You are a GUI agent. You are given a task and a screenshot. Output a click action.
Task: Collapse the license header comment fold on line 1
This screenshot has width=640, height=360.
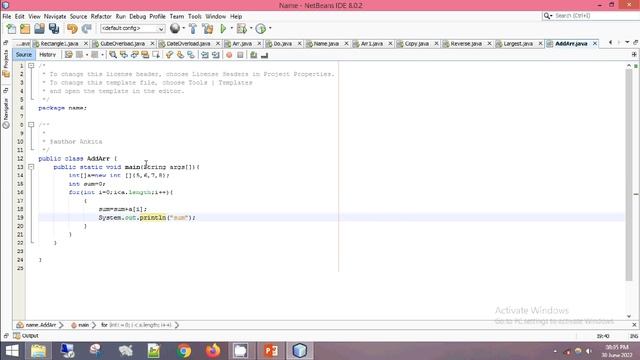click(31, 66)
